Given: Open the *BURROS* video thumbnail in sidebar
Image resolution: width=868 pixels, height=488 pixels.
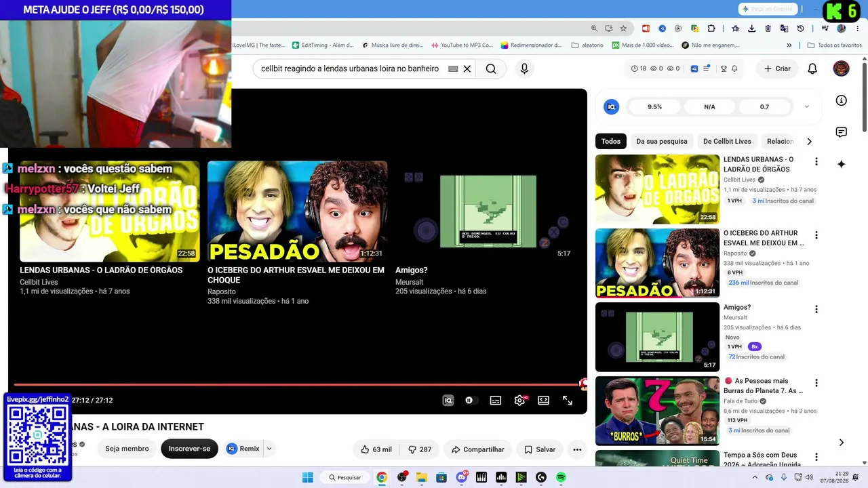Looking at the screenshot, I should click(657, 411).
